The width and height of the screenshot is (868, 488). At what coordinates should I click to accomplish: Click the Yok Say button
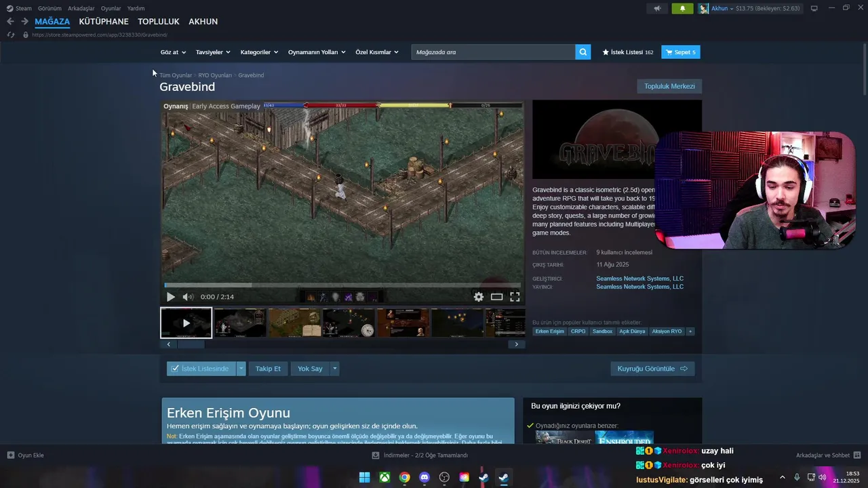[310, 369]
